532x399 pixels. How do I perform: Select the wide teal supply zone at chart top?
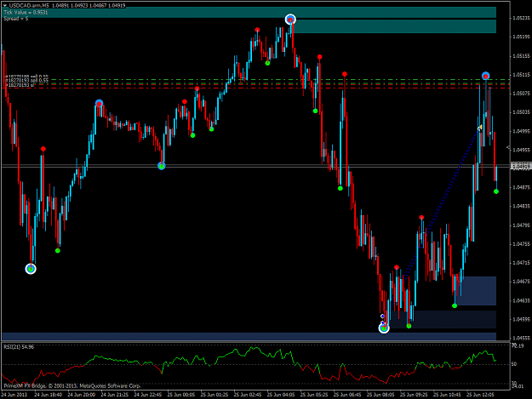tap(249, 12)
